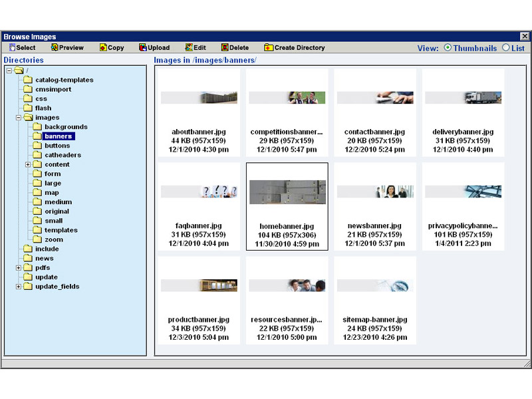The image size is (532, 399).
Task: Click the Create Directory icon
Action: point(268,48)
